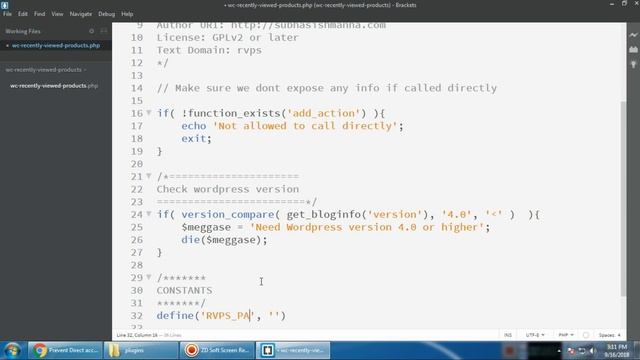Collapse comment fold on line 21

click(149, 176)
